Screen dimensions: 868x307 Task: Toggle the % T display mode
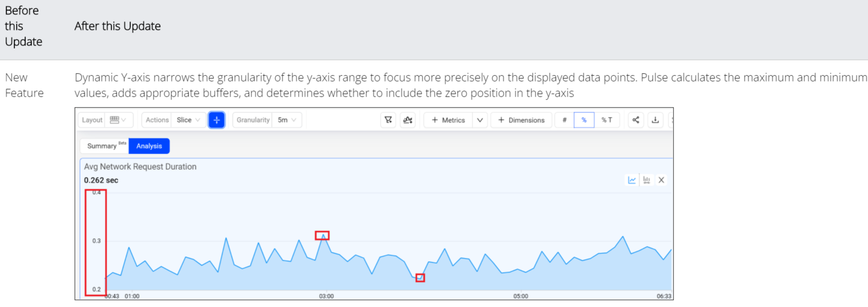(607, 120)
